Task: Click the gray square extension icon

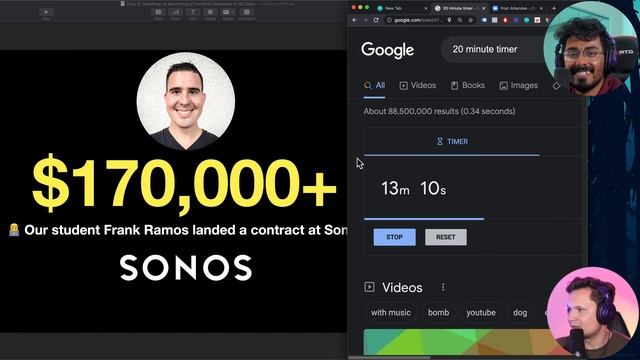Action: [495, 20]
